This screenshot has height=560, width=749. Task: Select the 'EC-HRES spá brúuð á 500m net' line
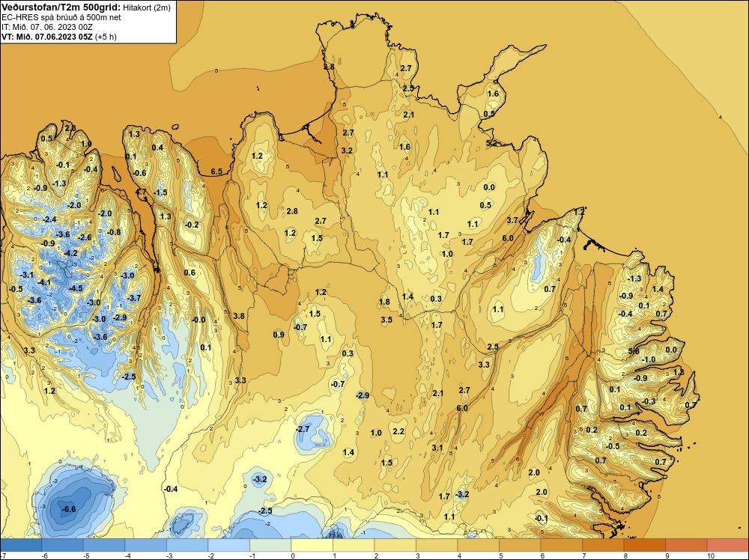pos(61,18)
